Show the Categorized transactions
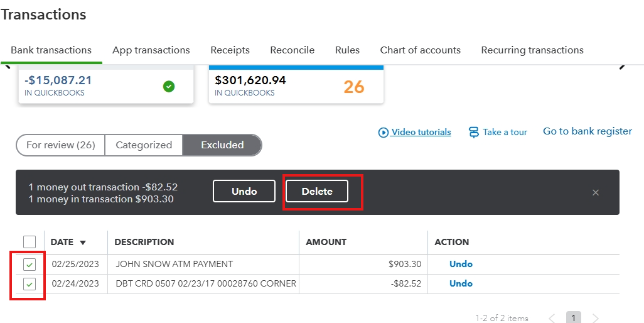The height and width of the screenshot is (323, 644). point(144,145)
